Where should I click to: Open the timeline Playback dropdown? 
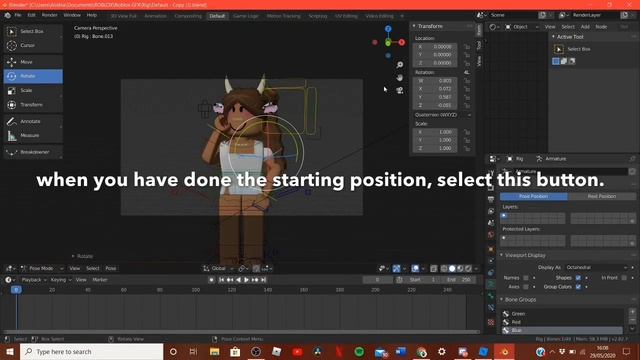pos(33,280)
